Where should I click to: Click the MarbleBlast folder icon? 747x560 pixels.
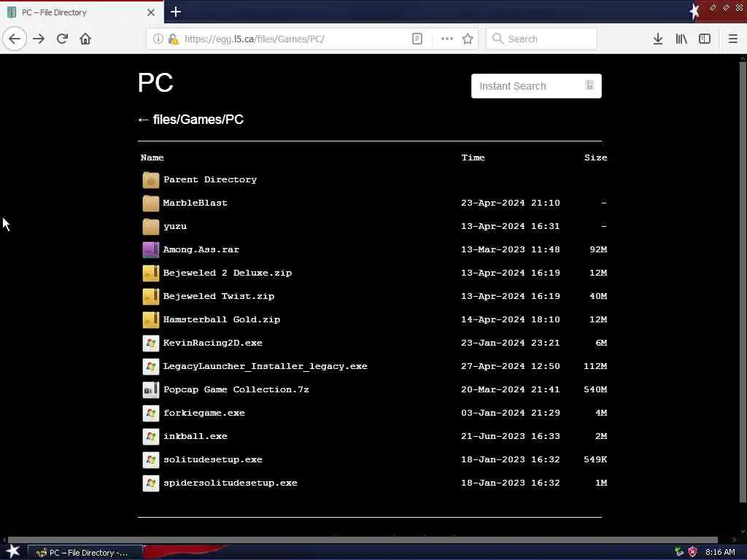[x=150, y=203]
